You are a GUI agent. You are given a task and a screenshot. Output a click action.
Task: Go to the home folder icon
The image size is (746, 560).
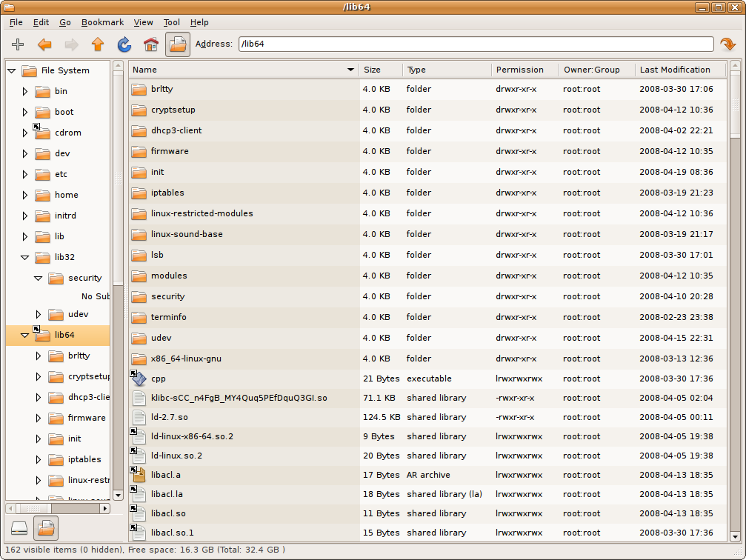[x=150, y=44]
